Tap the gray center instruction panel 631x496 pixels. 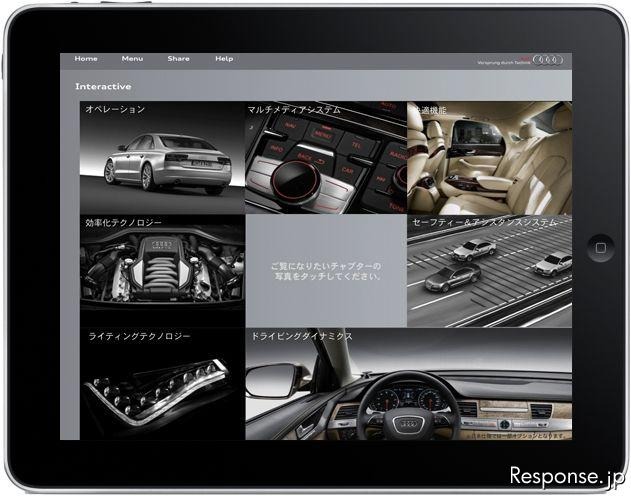[x=325, y=271]
